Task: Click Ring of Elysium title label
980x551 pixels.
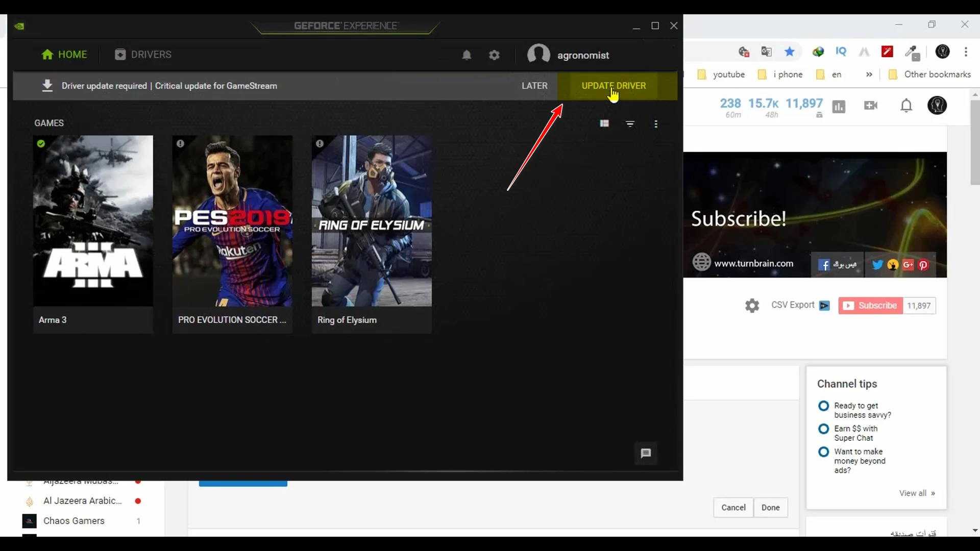Action: coord(347,320)
